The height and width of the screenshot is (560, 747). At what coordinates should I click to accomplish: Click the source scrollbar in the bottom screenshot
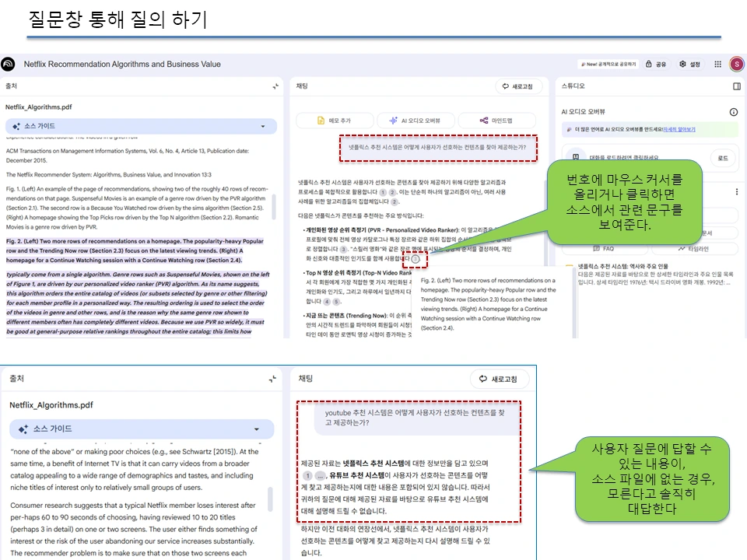click(270, 499)
